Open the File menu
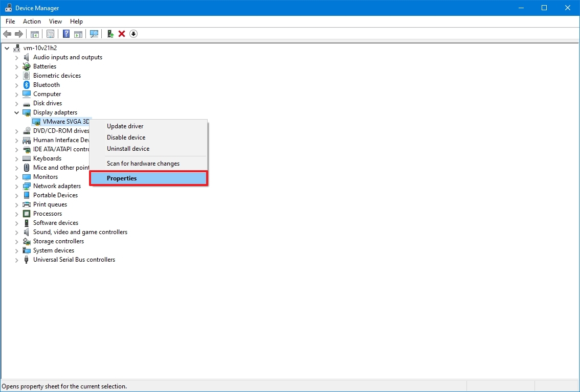 point(10,21)
